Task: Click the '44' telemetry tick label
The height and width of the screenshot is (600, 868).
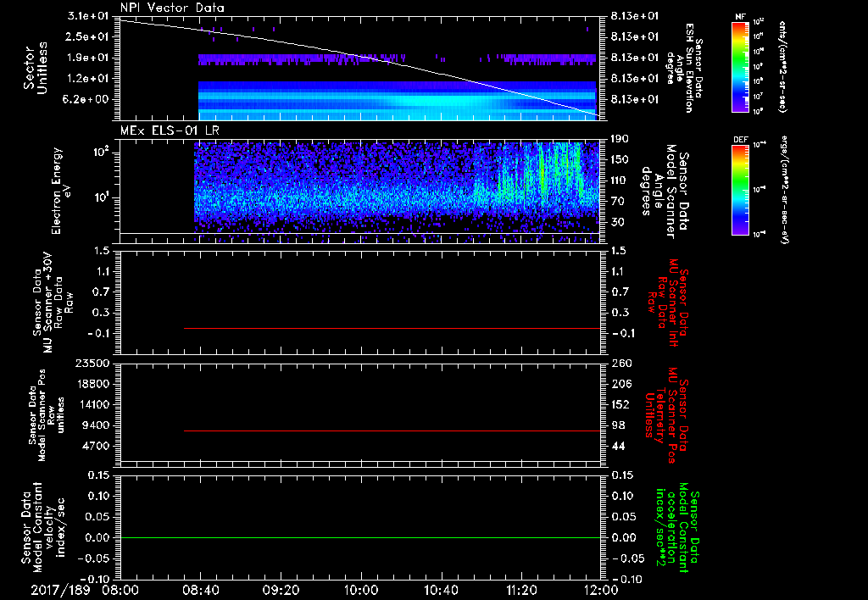Action: [x=618, y=446]
